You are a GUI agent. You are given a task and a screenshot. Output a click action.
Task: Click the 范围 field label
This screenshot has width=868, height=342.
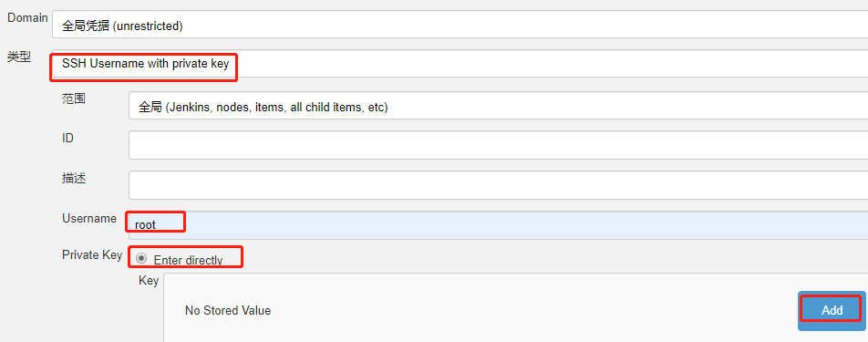click(x=74, y=98)
